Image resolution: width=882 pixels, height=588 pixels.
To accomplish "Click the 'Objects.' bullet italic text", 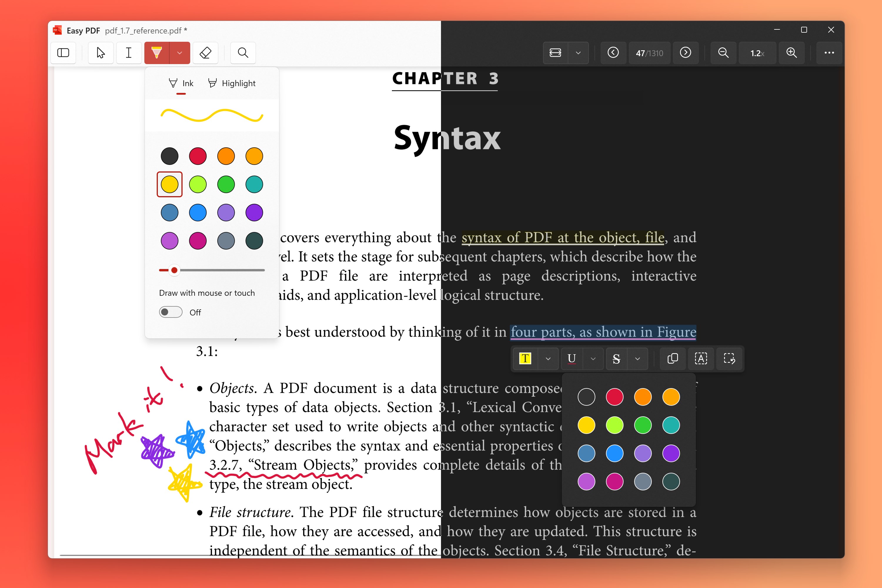I will coord(233,388).
